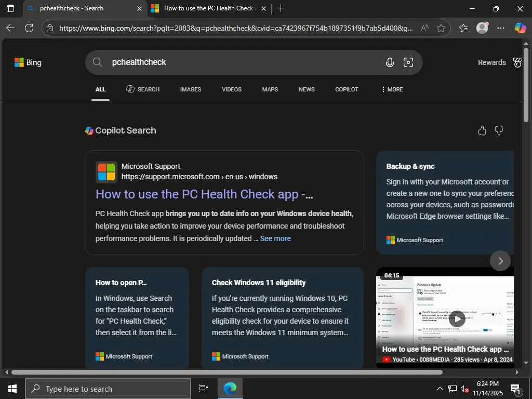Close the pchealthcheck - Search tab
The height and width of the screenshot is (399, 532).
(x=139, y=8)
